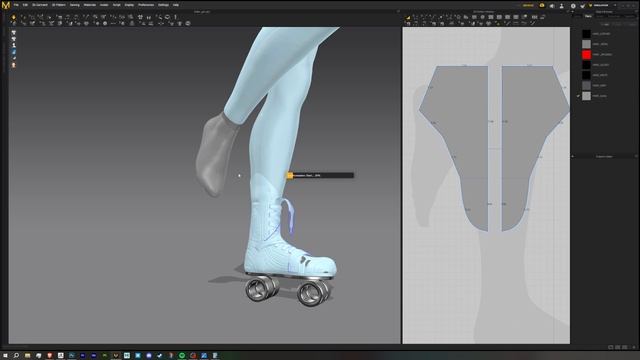Open Brave browser from the taskbar
The height and width of the screenshot is (360, 640).
point(49,356)
